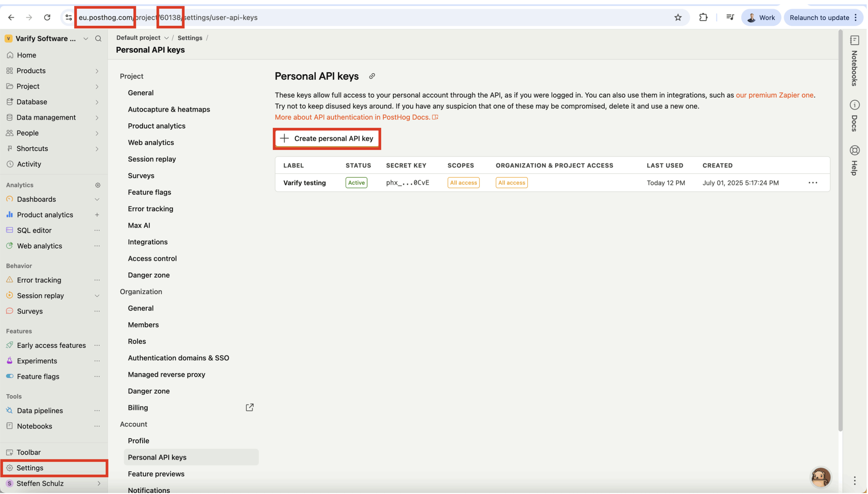Open the Help side panel icon
Image resolution: width=868 pixels, height=494 pixels.
click(x=855, y=151)
